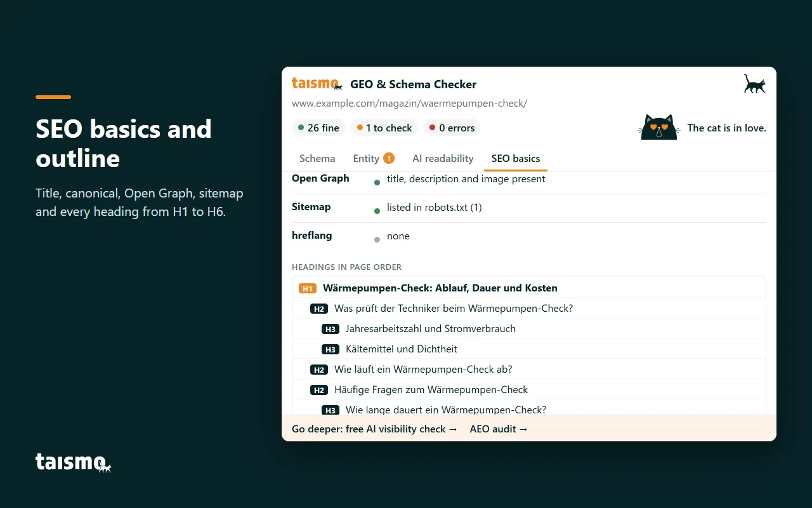Viewport: 812px width, 508px height.
Task: Open the Schema tab
Action: [317, 158]
